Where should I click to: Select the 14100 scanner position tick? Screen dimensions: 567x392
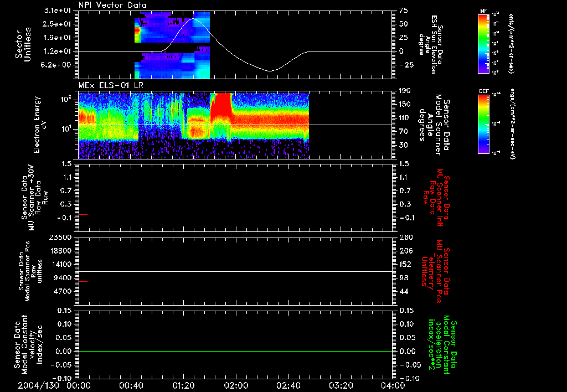tap(60, 264)
